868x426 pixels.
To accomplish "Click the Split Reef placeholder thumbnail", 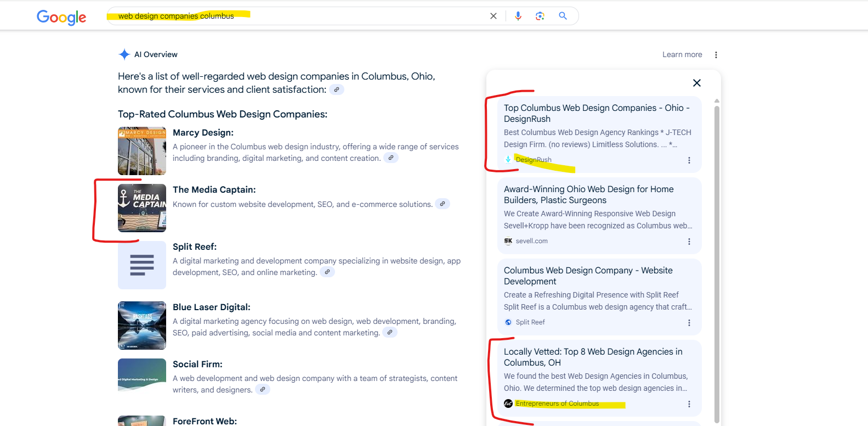I will pyautogui.click(x=142, y=265).
